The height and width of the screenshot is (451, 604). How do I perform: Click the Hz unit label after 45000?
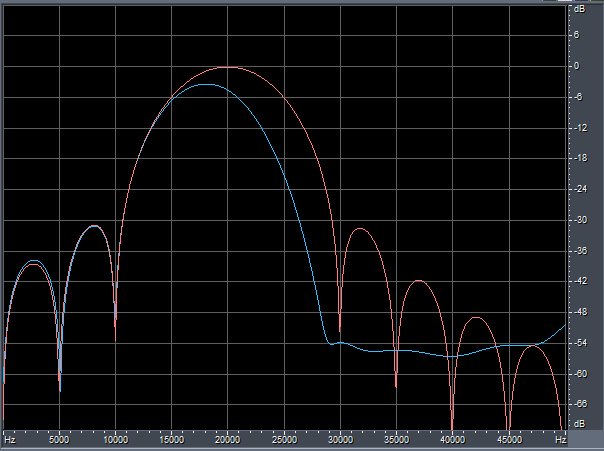(x=560, y=440)
